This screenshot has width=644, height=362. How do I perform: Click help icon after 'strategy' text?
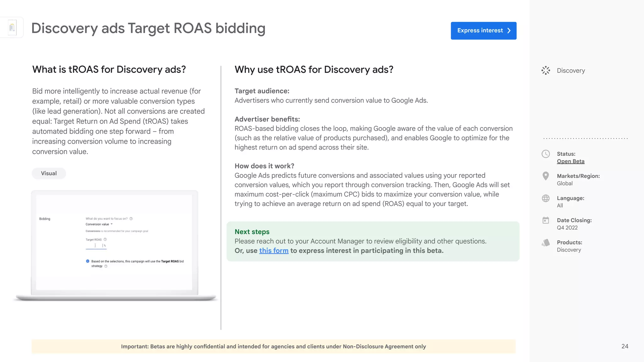click(106, 266)
